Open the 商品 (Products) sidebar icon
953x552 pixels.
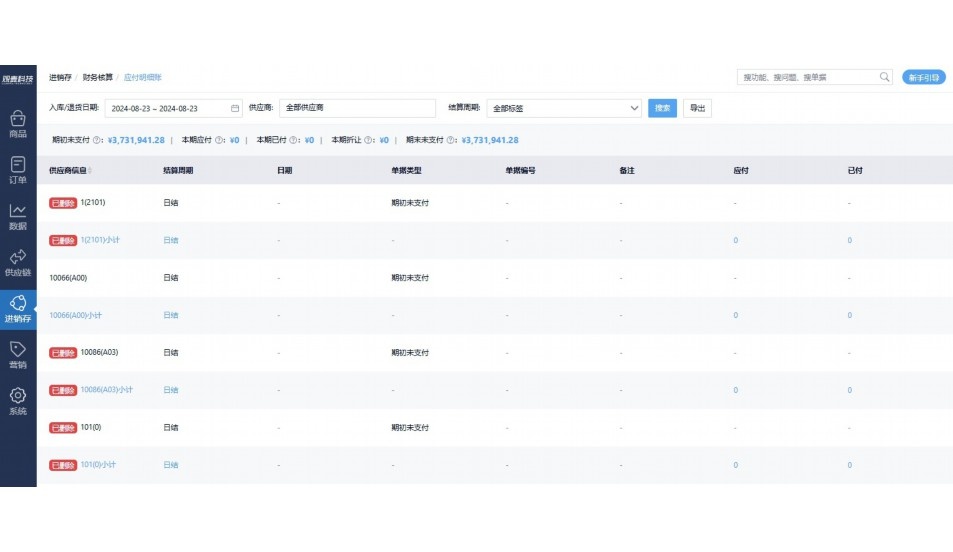click(18, 123)
